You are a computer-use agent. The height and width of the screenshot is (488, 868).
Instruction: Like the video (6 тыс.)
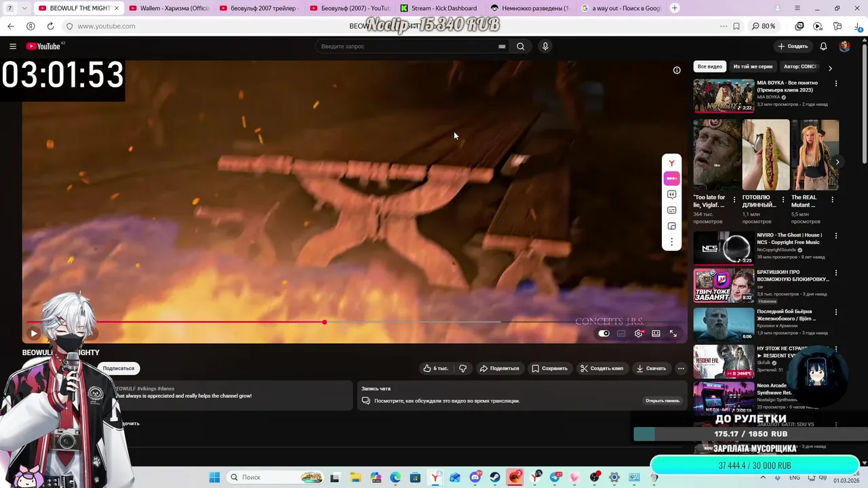pos(435,368)
